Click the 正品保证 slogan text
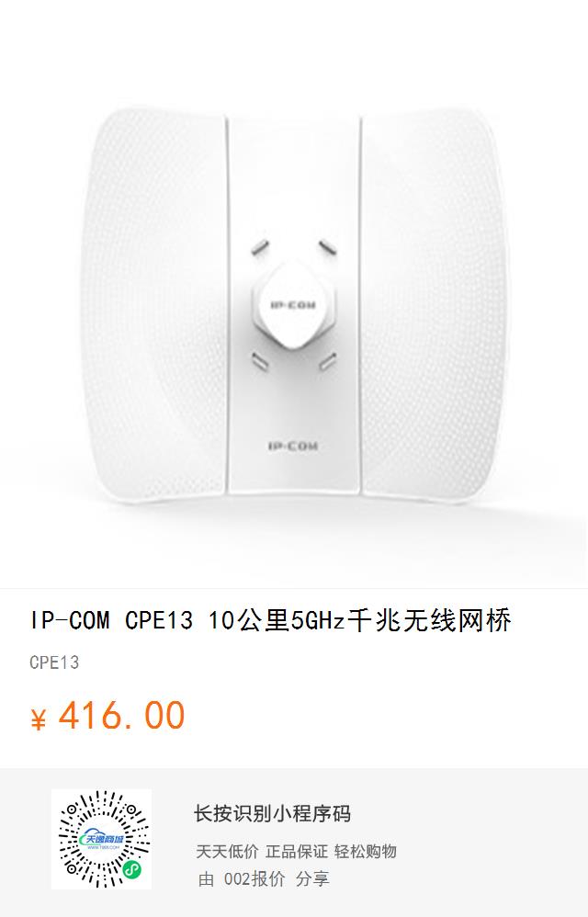Image resolution: width=588 pixels, height=917 pixels. pos(297,851)
